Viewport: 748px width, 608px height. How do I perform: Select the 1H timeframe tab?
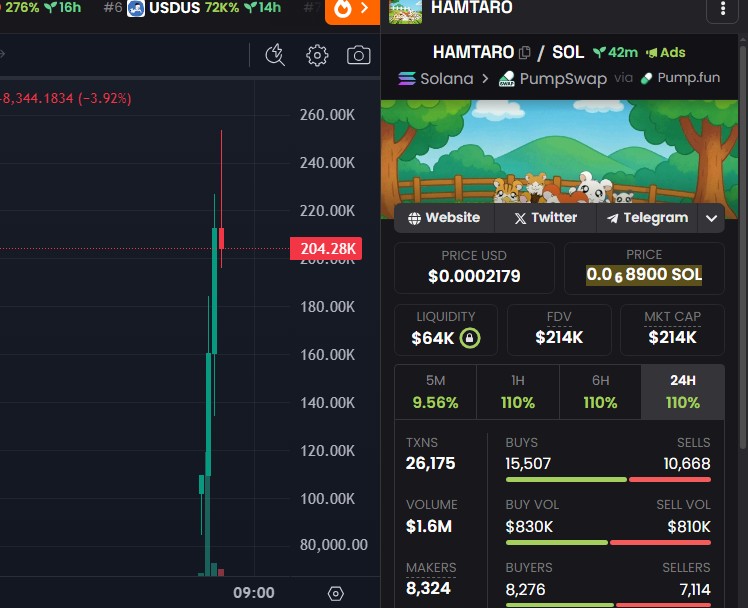(518, 392)
